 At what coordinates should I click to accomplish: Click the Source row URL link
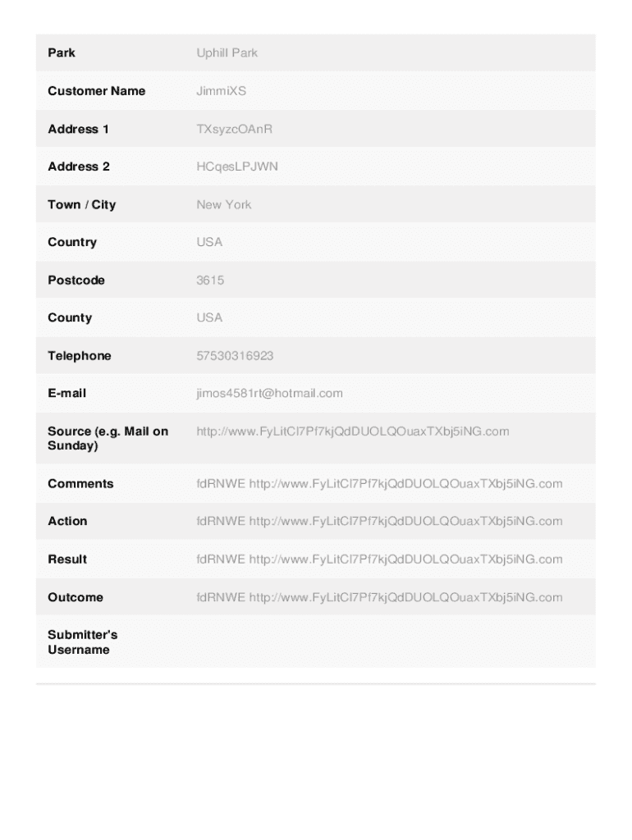(352, 431)
